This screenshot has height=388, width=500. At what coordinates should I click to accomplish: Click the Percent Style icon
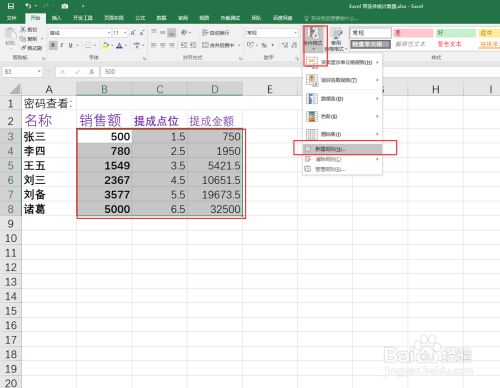(264, 45)
